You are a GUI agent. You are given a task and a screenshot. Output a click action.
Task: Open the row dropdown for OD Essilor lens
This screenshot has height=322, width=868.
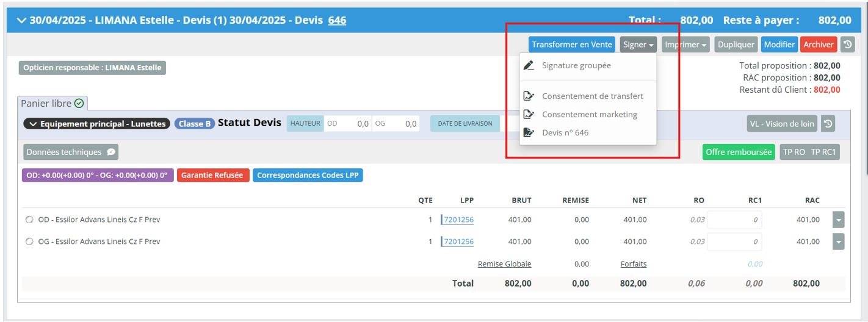[839, 220]
